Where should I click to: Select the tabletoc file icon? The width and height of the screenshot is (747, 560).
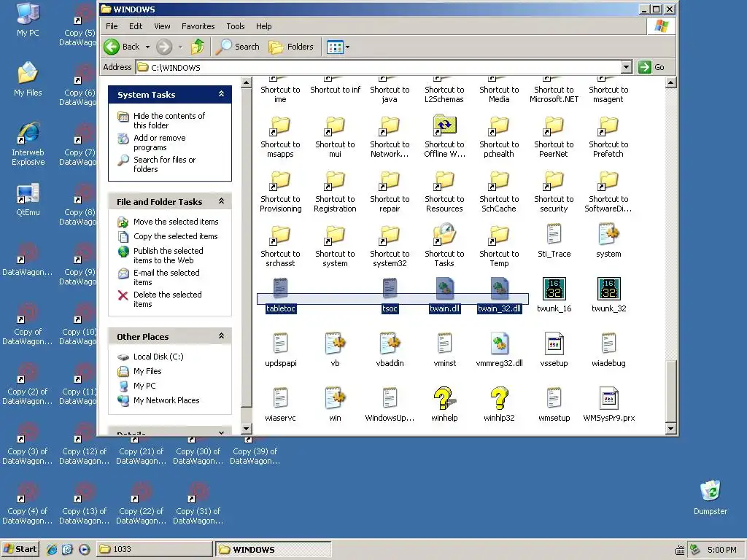280,289
